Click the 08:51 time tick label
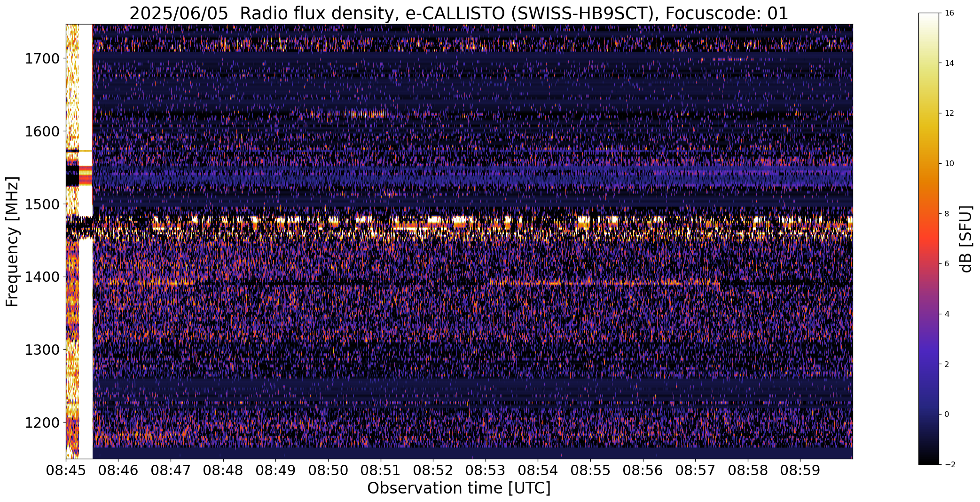This screenshot has height=502, width=980. pyautogui.click(x=381, y=470)
